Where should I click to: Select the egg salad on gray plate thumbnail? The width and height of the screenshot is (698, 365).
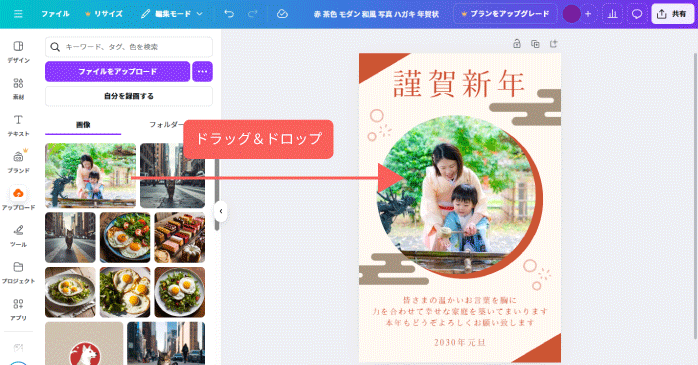tap(70, 292)
